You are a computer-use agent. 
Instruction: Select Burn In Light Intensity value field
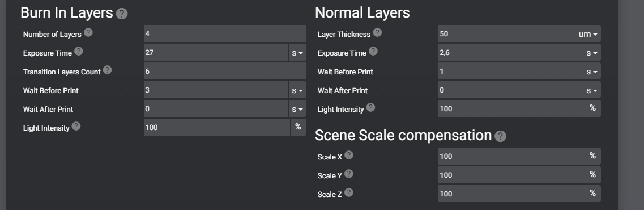[x=217, y=127]
